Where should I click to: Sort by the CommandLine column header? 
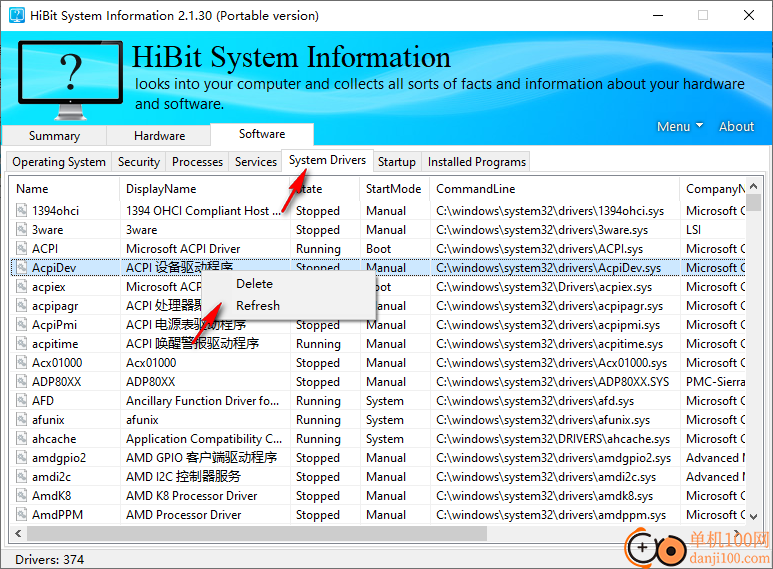(x=554, y=189)
